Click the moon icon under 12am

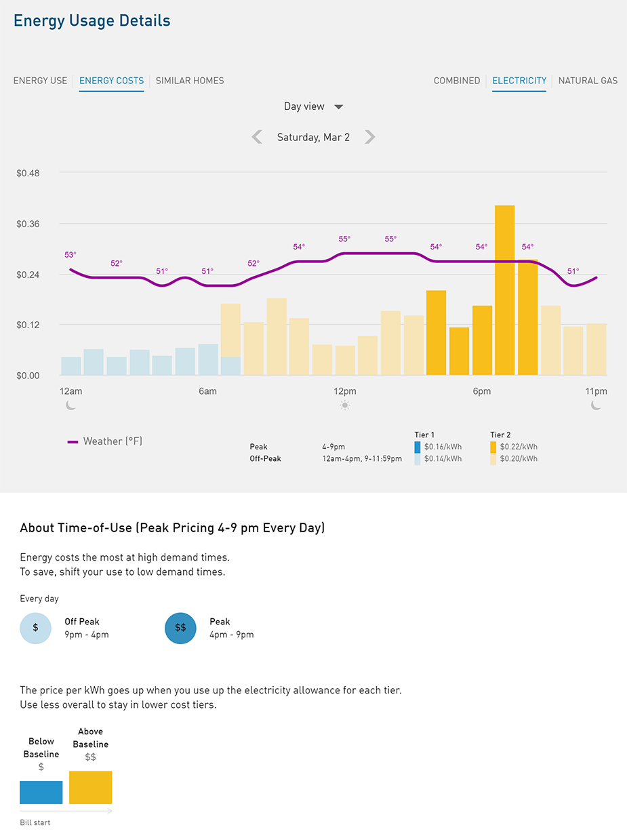pos(71,405)
